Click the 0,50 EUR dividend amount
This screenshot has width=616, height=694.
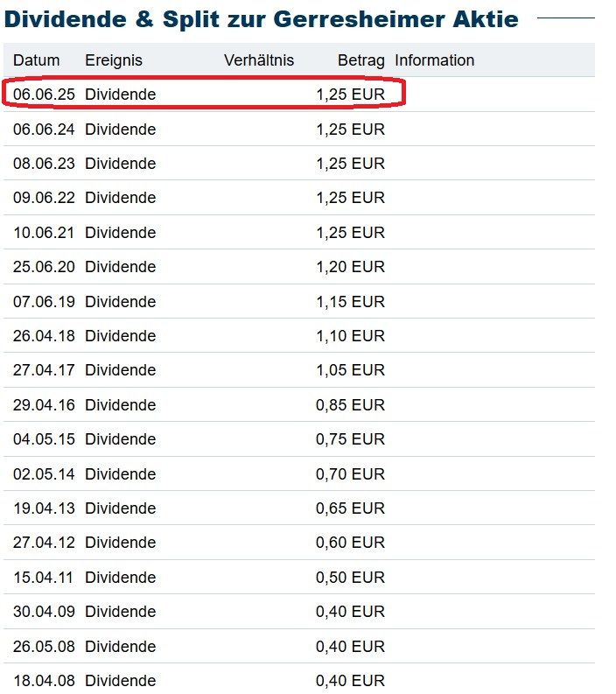tap(350, 578)
